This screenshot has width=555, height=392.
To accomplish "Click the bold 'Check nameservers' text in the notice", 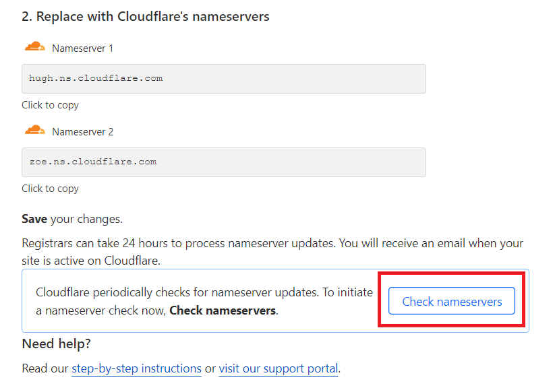I will tap(222, 311).
